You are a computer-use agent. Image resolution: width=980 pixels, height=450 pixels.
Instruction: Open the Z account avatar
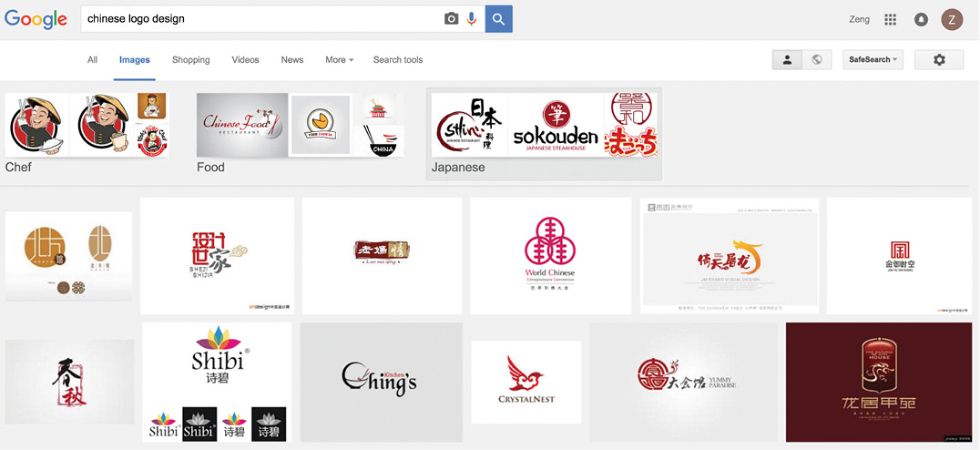[952, 19]
